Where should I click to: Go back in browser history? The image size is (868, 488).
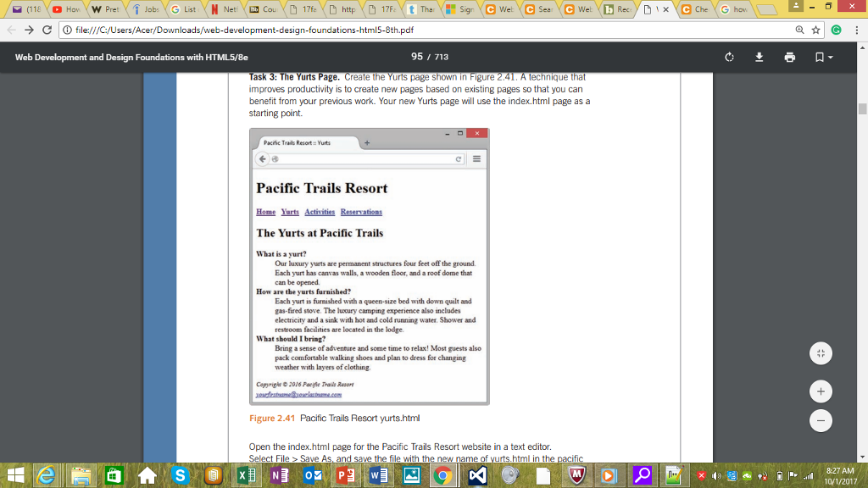click(x=11, y=30)
